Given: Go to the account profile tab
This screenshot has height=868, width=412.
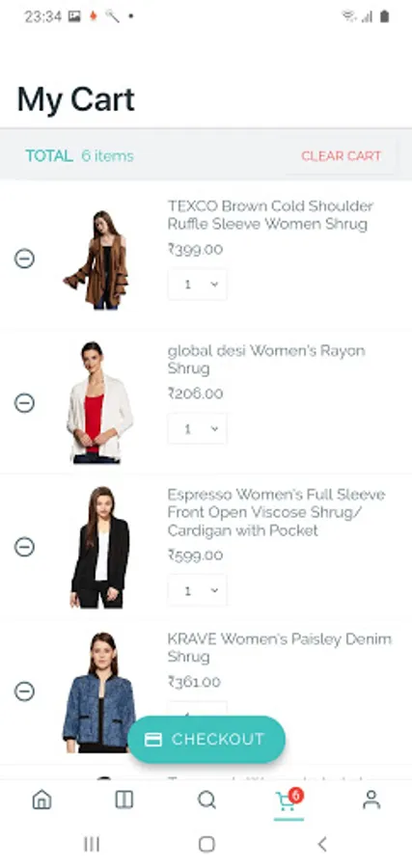Looking at the screenshot, I should tap(371, 800).
